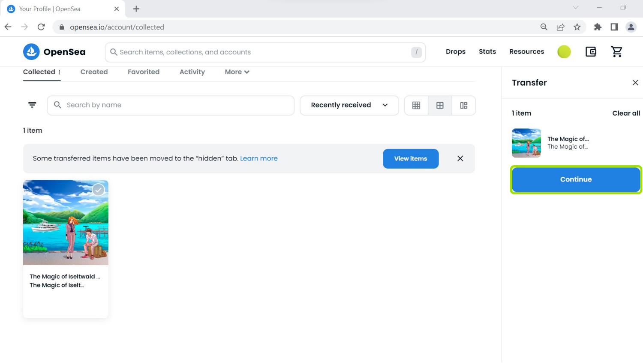Image resolution: width=643 pixels, height=364 pixels.
Task: Open the Resources menu
Action: click(x=527, y=51)
